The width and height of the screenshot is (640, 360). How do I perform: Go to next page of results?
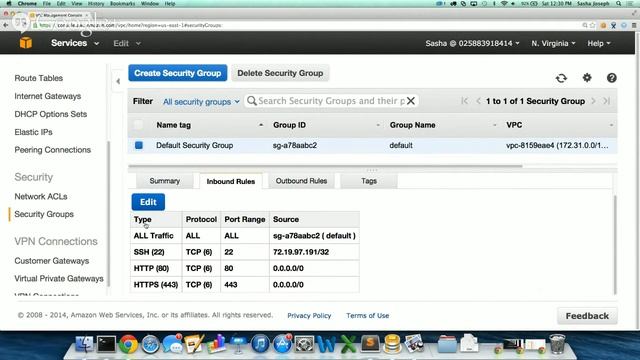click(593, 101)
